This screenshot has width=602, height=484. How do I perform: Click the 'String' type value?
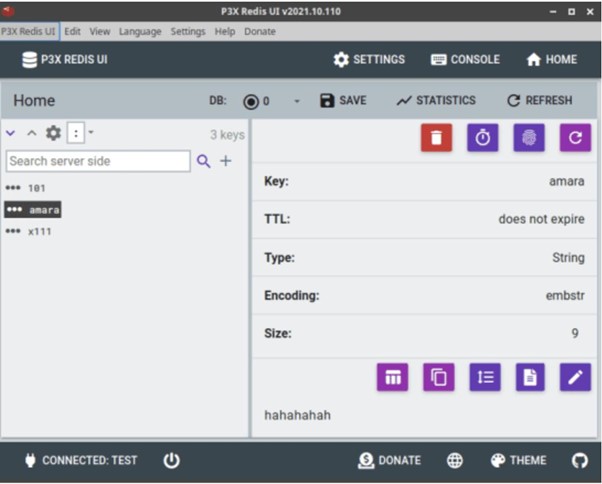coord(568,258)
